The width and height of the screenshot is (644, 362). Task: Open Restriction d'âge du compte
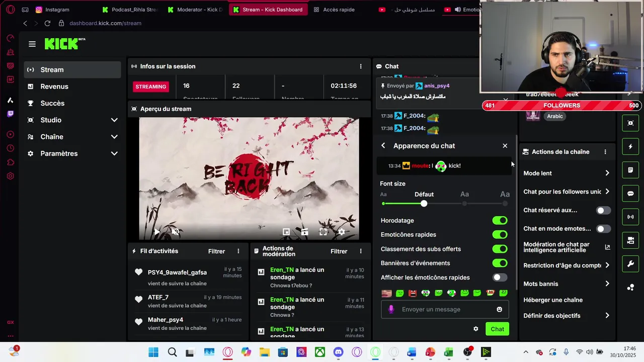tap(567, 265)
